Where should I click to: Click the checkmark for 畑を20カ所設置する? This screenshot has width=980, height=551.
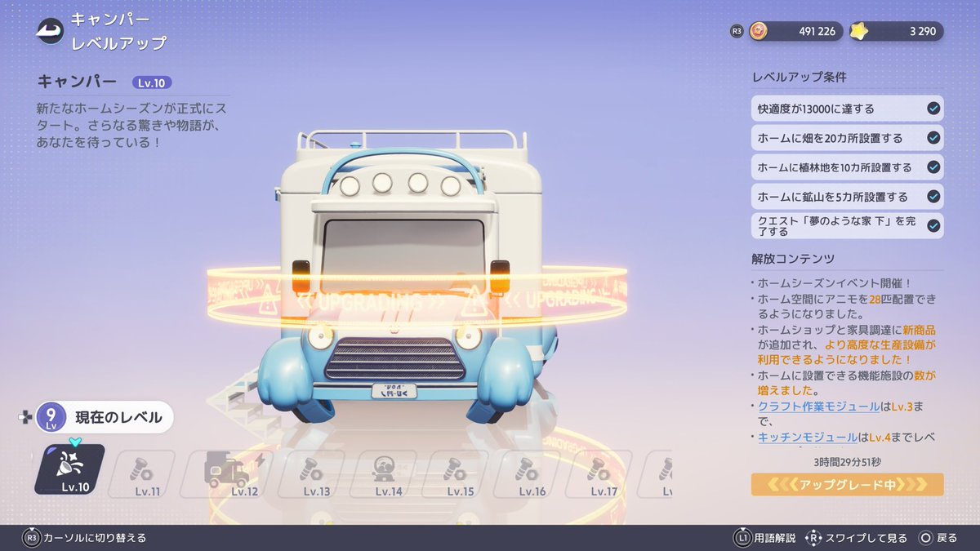tap(933, 138)
